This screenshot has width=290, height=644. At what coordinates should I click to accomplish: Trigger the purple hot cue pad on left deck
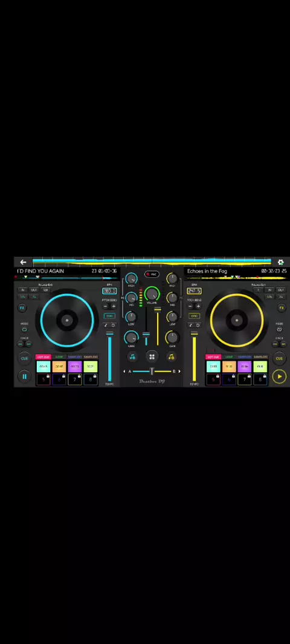pos(75,366)
